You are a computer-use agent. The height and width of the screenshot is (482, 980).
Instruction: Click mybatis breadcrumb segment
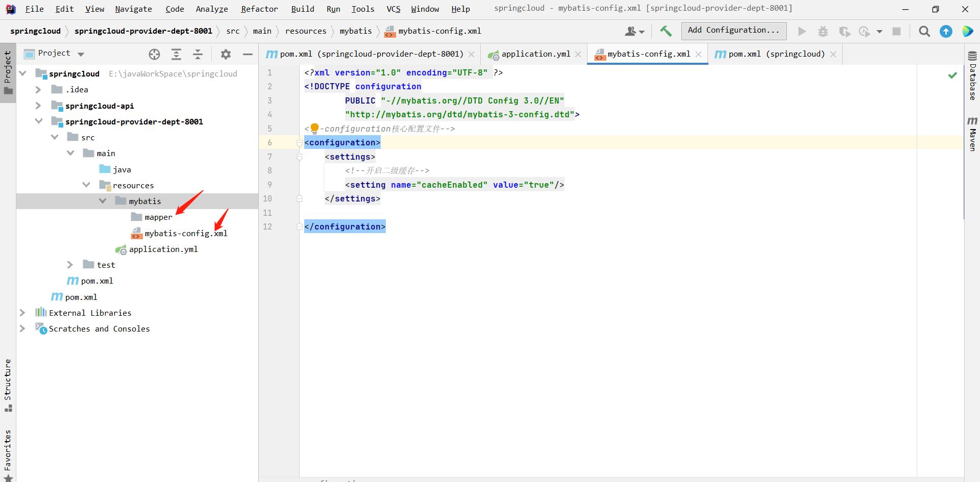point(356,31)
